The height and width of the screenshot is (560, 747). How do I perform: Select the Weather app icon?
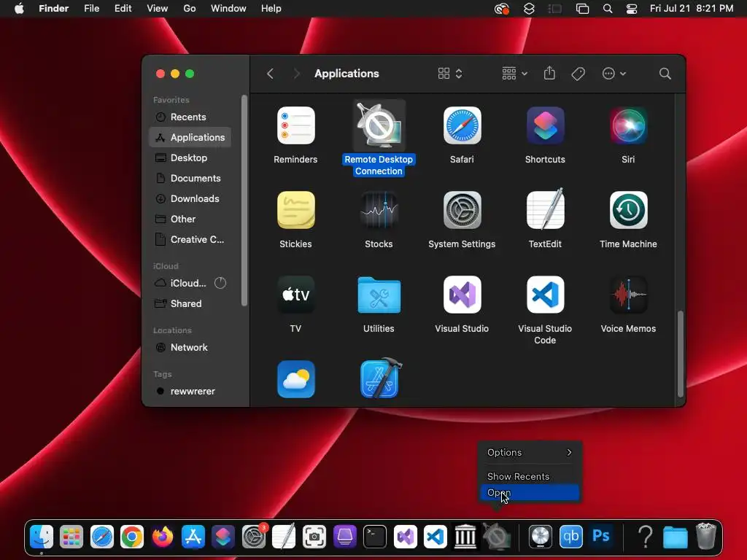[296, 379]
